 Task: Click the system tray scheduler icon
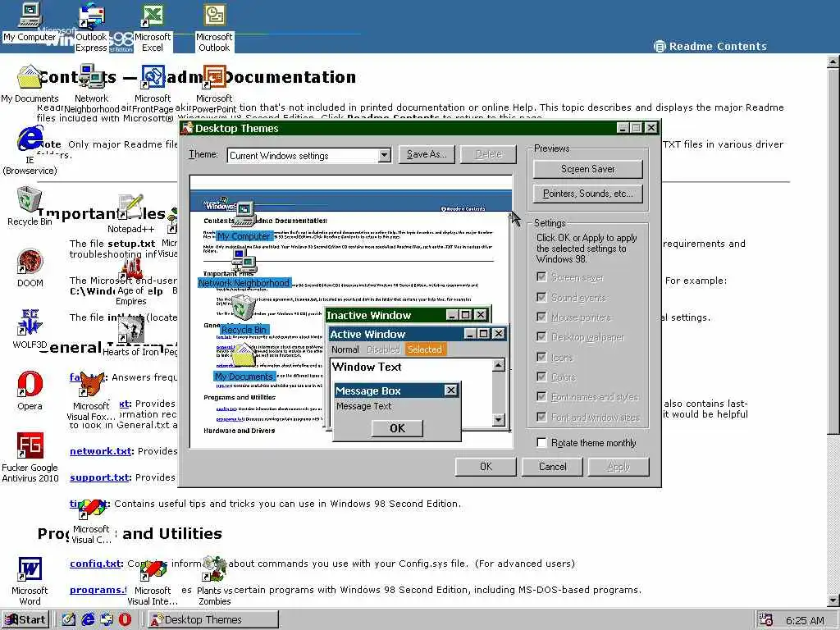click(x=765, y=620)
